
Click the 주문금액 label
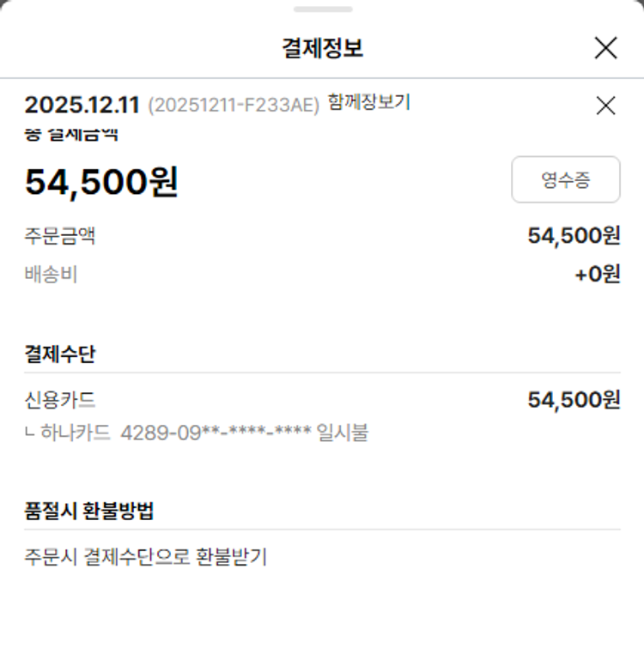pos(59,235)
